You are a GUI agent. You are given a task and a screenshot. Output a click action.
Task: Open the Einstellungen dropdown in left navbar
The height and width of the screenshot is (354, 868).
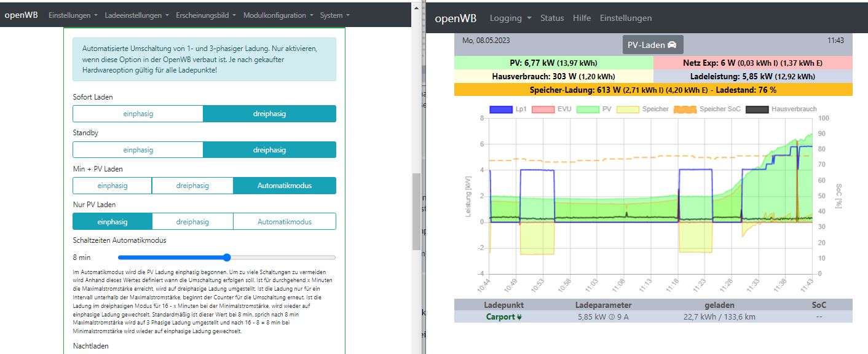point(73,15)
